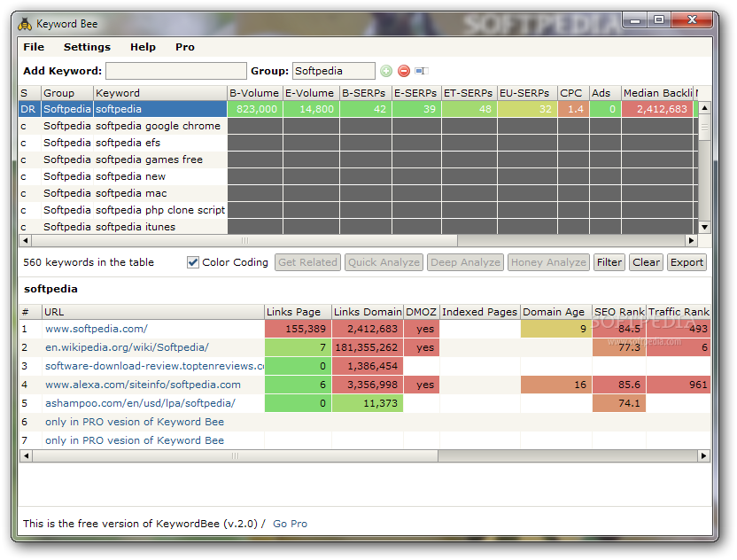Image resolution: width=737 pixels, height=560 pixels.
Task: Click the Group input field
Action: (x=334, y=71)
